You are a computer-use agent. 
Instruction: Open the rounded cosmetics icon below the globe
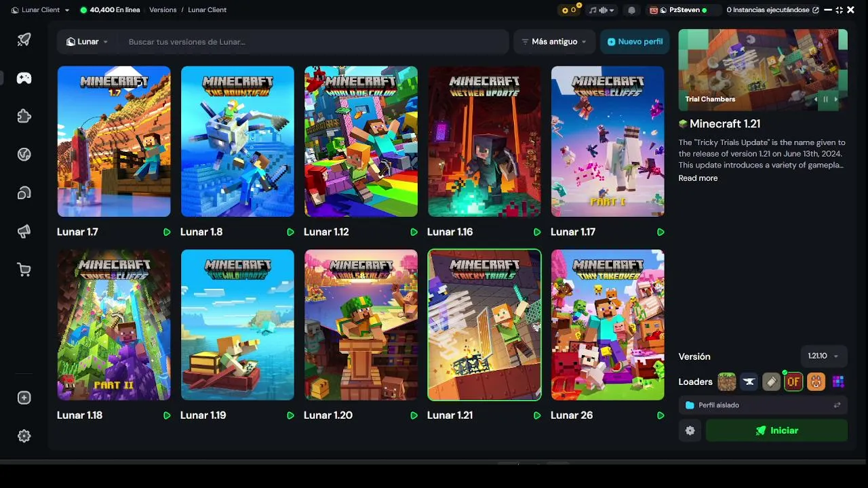coord(24,193)
